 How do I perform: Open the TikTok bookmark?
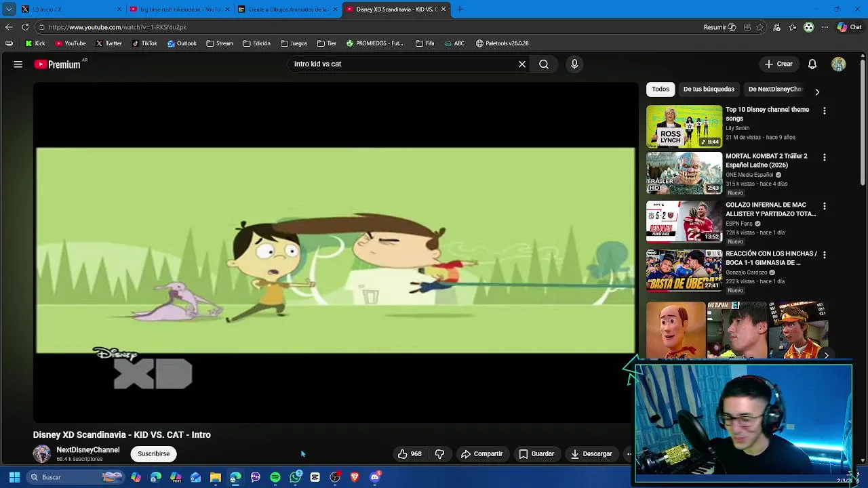pos(144,43)
